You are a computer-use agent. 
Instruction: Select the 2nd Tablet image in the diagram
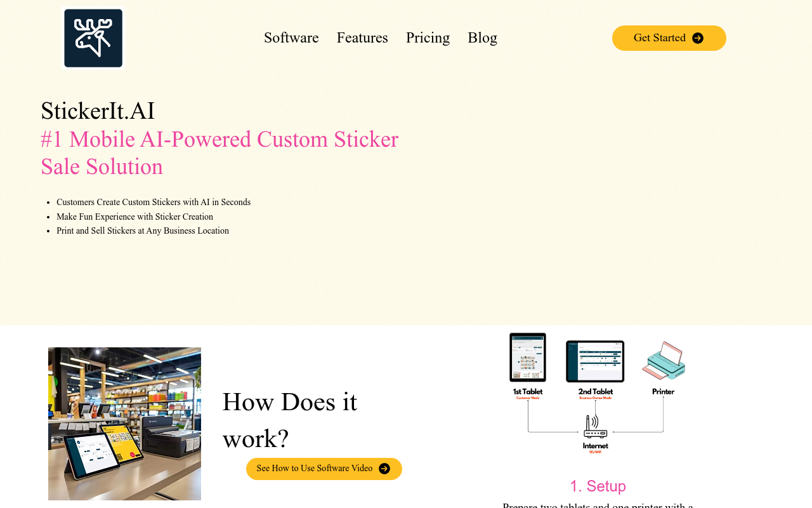click(x=595, y=361)
